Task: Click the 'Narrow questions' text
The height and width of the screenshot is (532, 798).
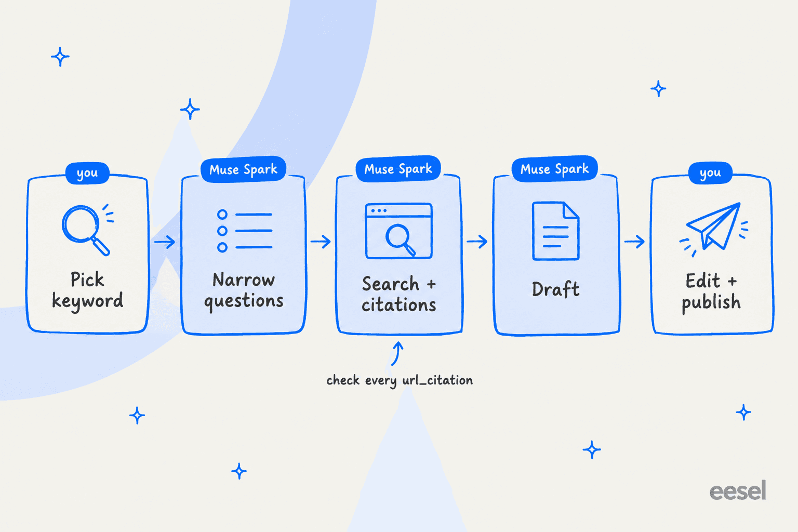Action: (244, 291)
